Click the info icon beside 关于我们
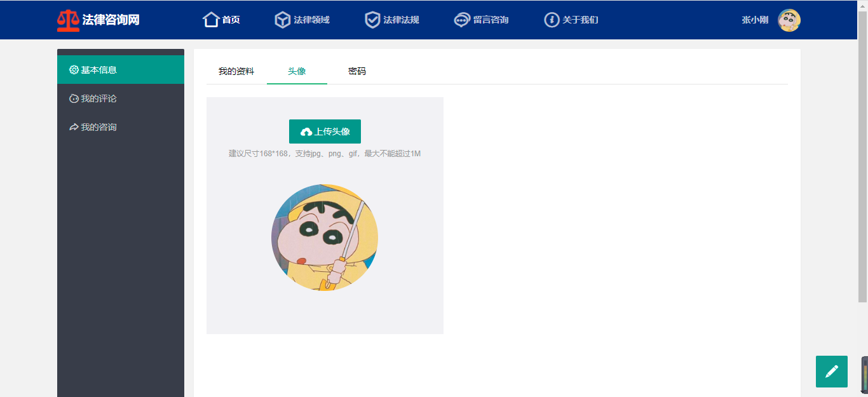The image size is (868, 397). click(552, 20)
